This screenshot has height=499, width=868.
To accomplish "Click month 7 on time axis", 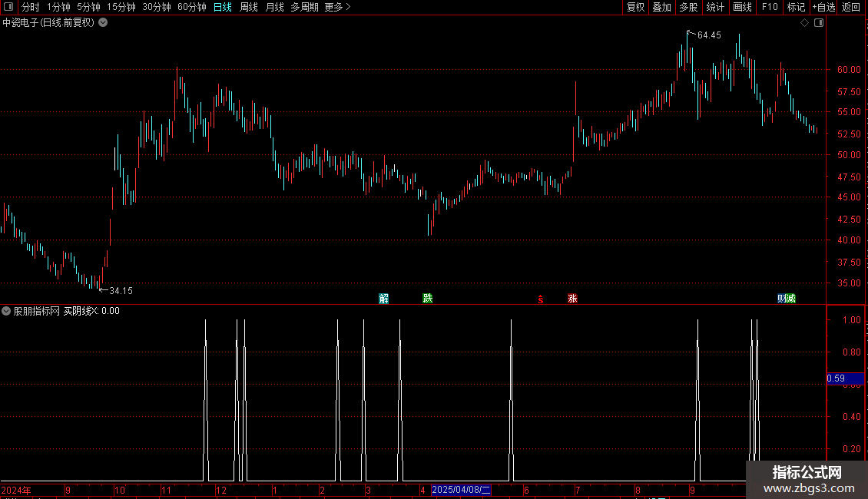I will click(578, 490).
